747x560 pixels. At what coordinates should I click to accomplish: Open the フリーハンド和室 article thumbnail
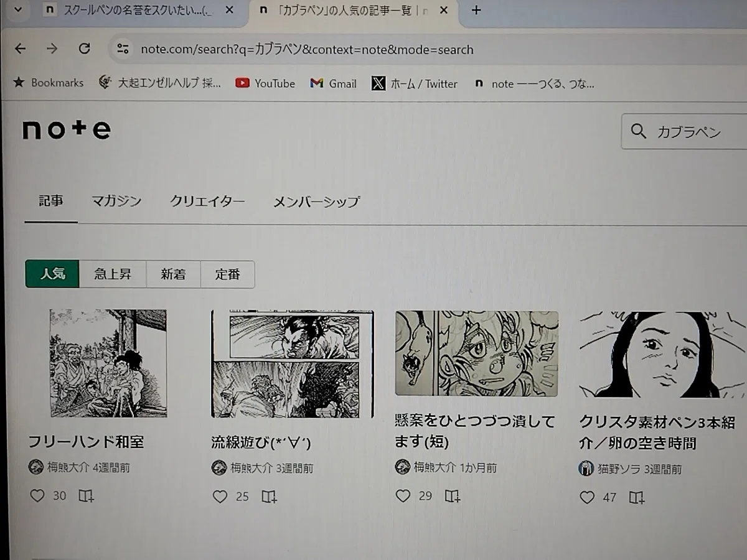[108, 363]
